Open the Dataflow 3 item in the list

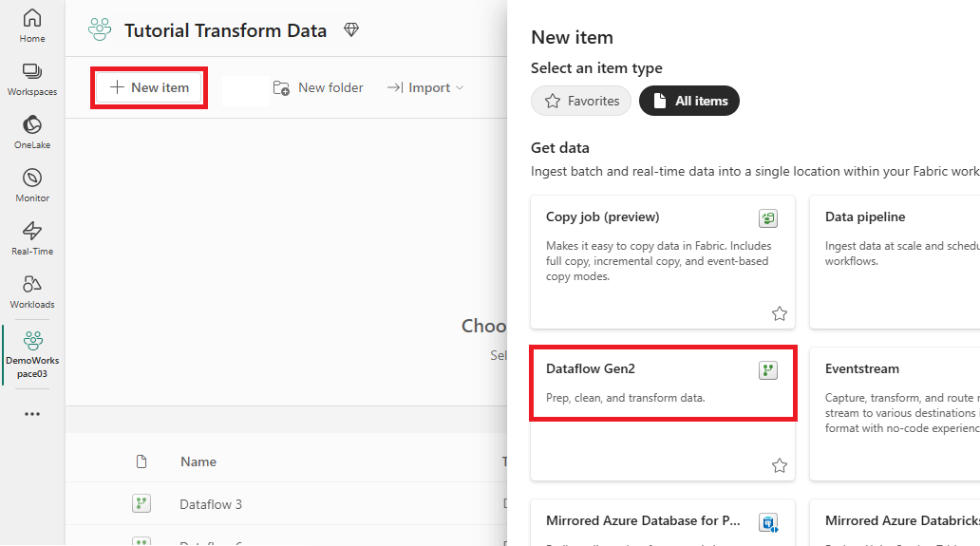211,504
